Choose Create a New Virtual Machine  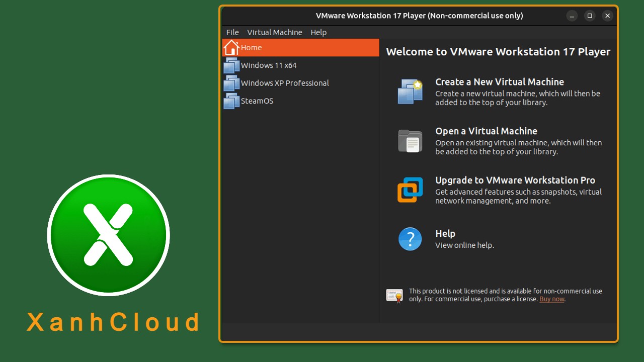click(x=500, y=82)
